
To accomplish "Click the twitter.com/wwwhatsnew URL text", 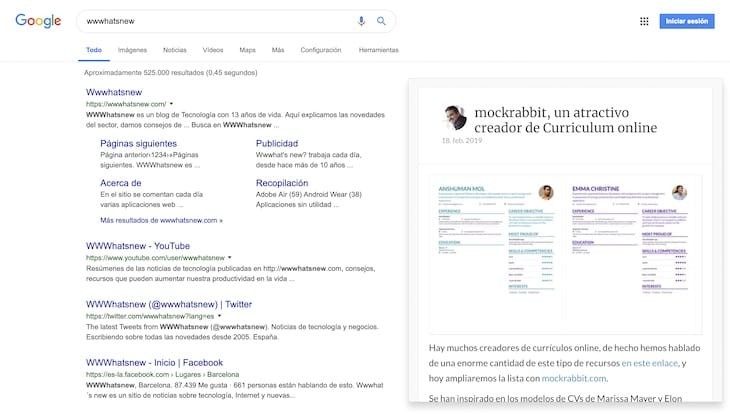I will click(x=150, y=316).
